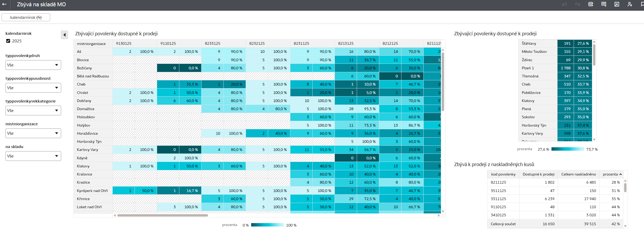Open the typpovolenkyvekkategorie dropdown
This screenshot has width=644, height=232.
tap(33, 110)
